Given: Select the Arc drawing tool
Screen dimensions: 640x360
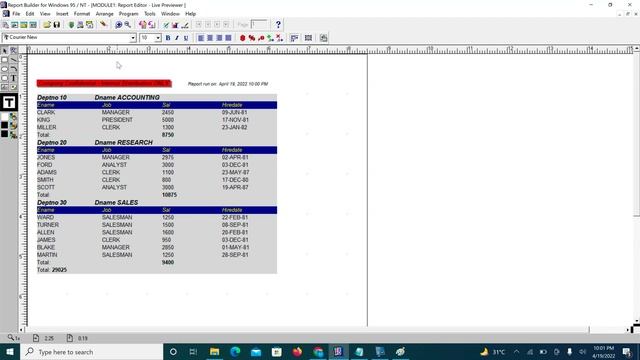Looking at the screenshot, I should [x=13, y=69].
